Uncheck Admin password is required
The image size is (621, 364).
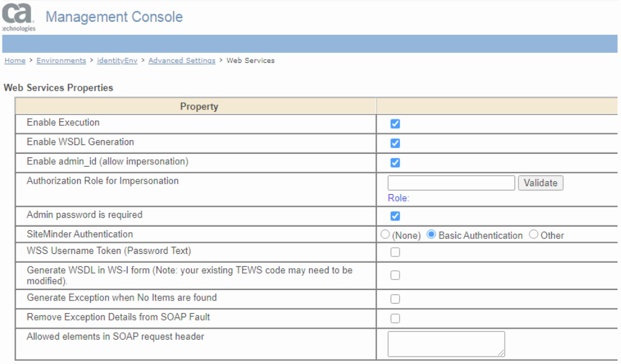tap(395, 217)
